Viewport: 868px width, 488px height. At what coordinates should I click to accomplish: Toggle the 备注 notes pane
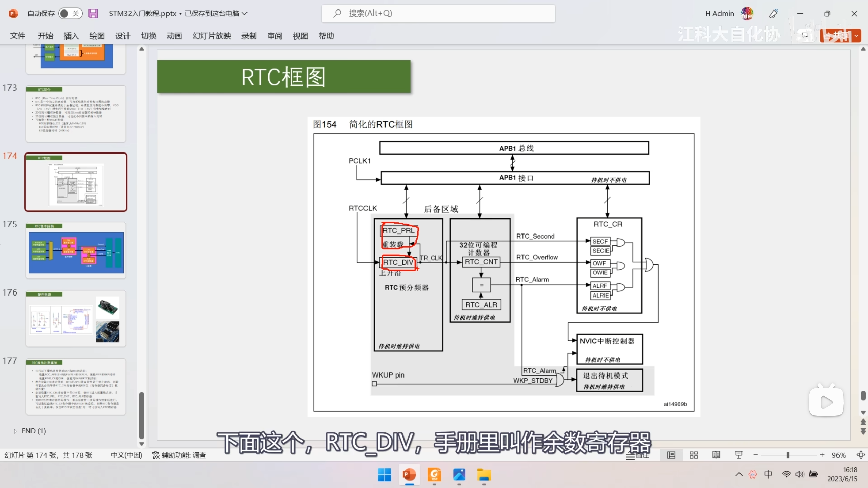tap(637, 456)
